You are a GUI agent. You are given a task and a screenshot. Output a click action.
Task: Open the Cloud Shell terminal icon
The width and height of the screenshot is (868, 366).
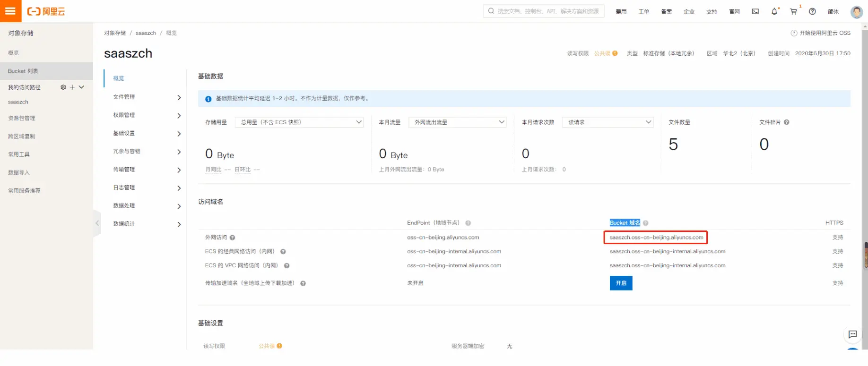tap(755, 11)
